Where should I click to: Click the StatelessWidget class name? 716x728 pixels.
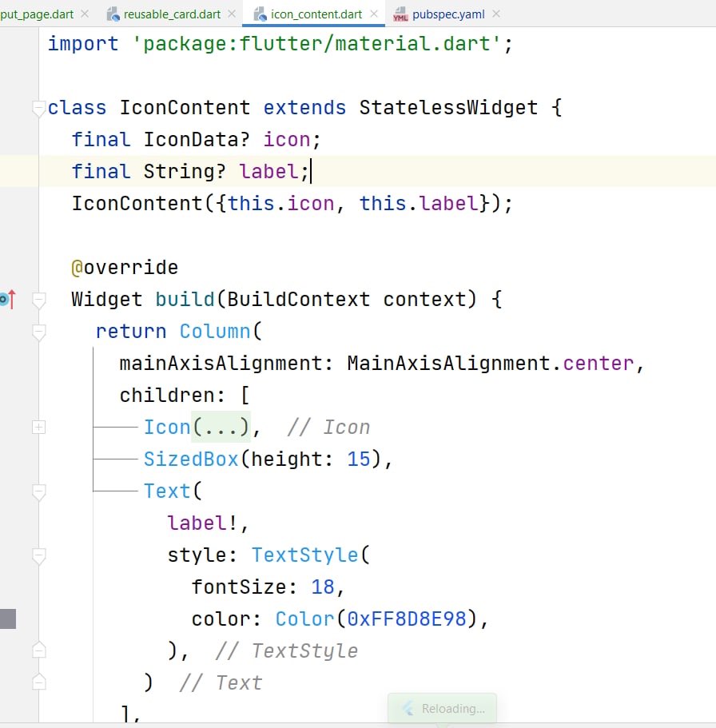[x=448, y=108]
